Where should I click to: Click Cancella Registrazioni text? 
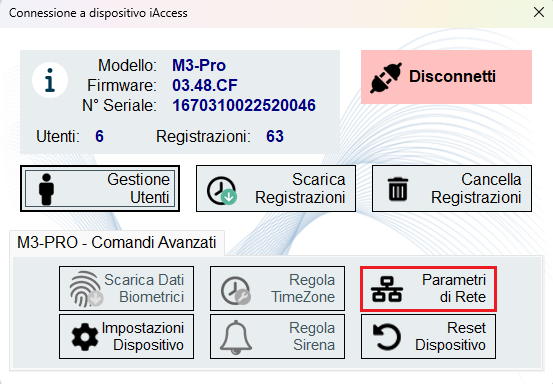476,189
